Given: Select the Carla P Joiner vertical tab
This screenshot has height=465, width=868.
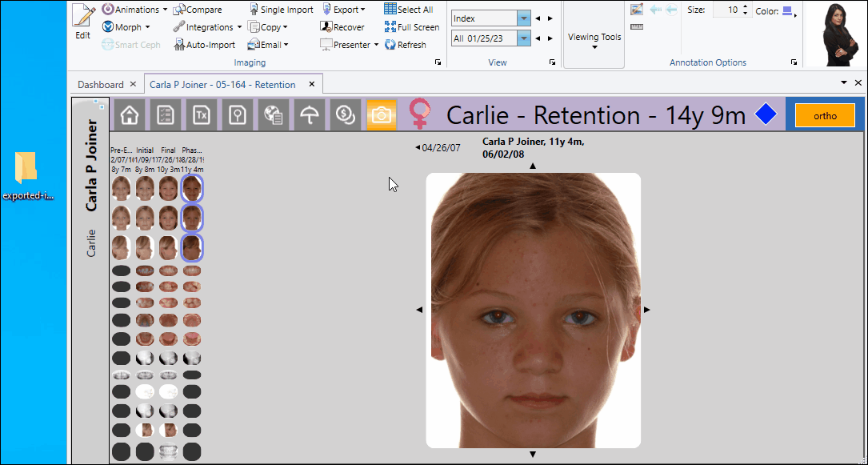Looking at the screenshot, I should [91, 166].
